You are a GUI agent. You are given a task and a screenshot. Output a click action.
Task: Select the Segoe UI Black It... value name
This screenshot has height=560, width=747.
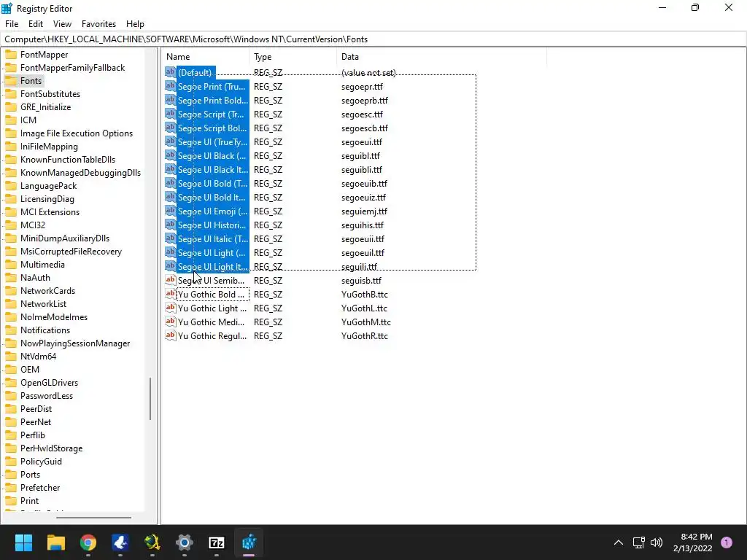(x=212, y=169)
